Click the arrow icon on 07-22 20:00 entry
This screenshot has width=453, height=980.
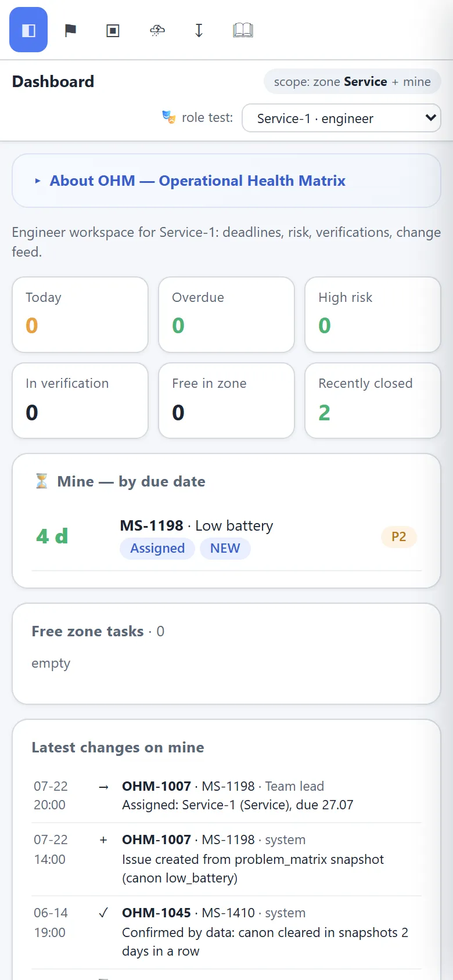[103, 787]
